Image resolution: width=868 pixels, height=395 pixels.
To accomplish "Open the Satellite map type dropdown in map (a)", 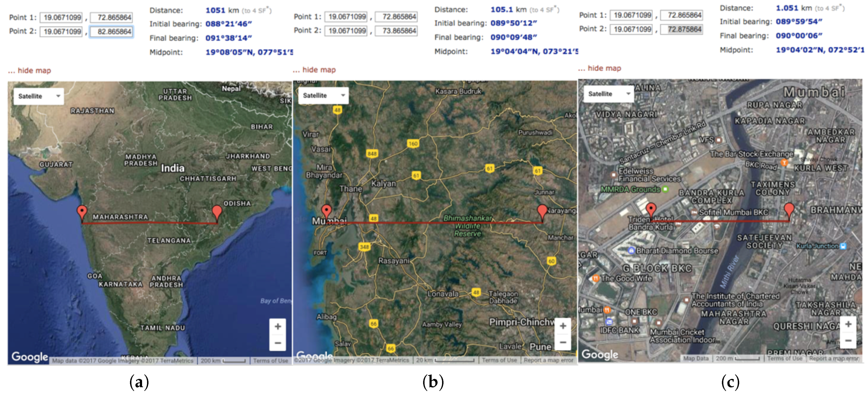I will click(39, 96).
